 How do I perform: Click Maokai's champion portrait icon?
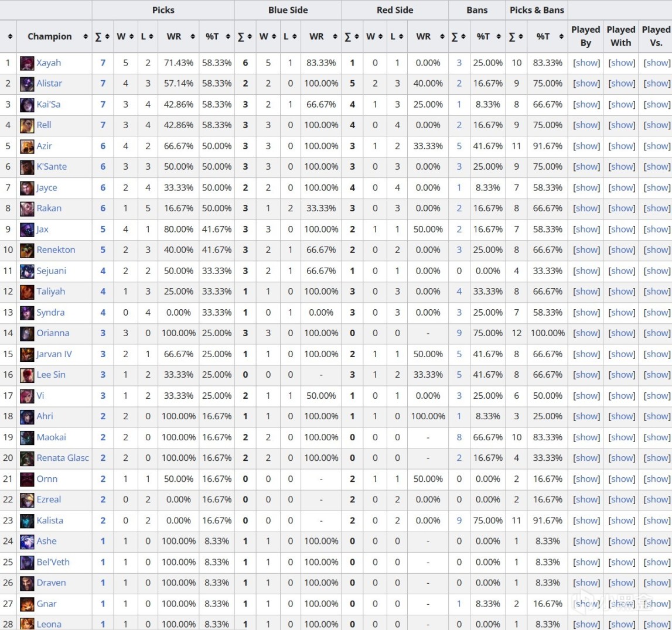[x=27, y=438]
